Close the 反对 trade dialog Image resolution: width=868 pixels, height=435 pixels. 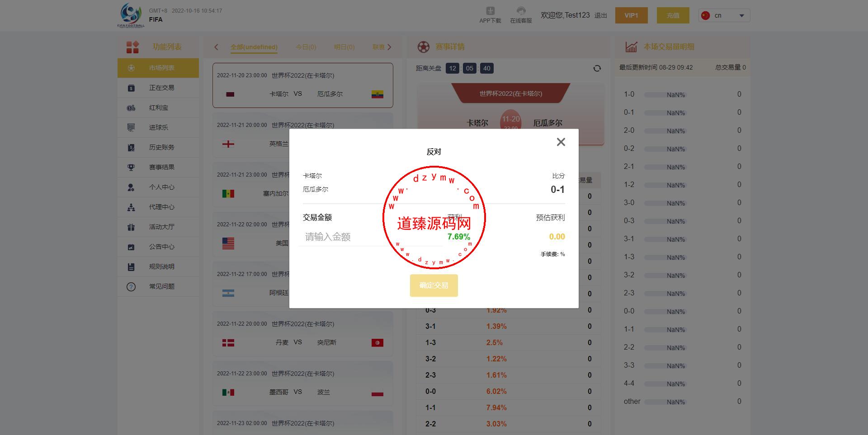(x=561, y=142)
